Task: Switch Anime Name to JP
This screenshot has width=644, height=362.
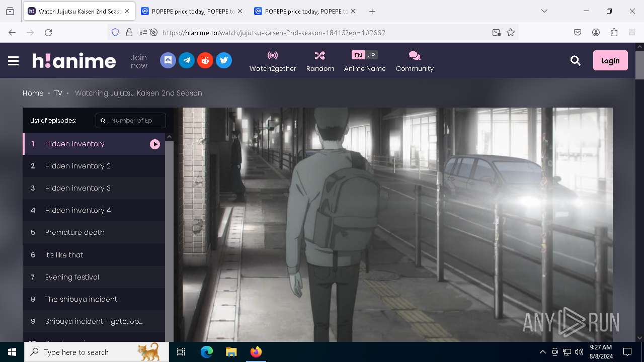Action: (371, 55)
